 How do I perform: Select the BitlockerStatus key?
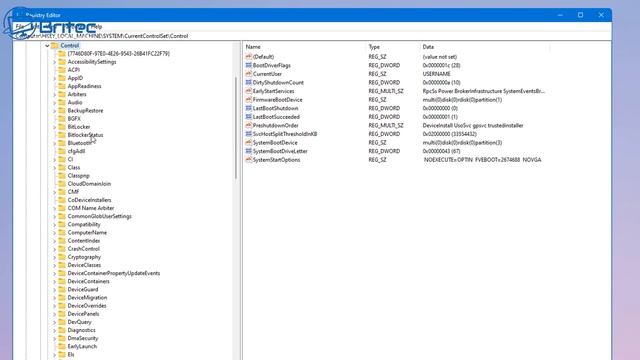pos(85,135)
